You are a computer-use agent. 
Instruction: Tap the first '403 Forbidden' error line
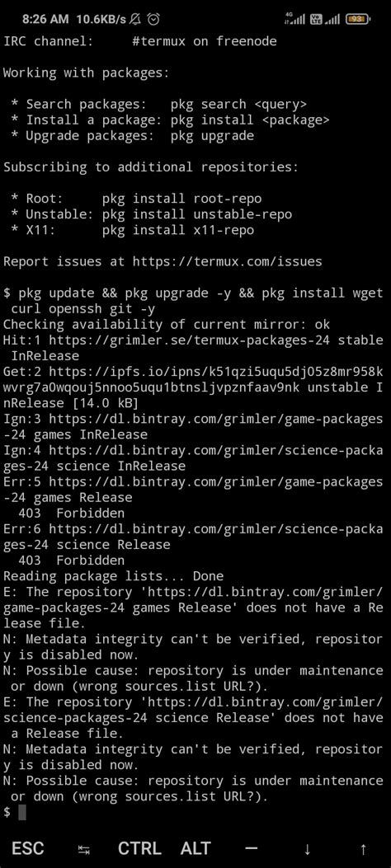72,514
